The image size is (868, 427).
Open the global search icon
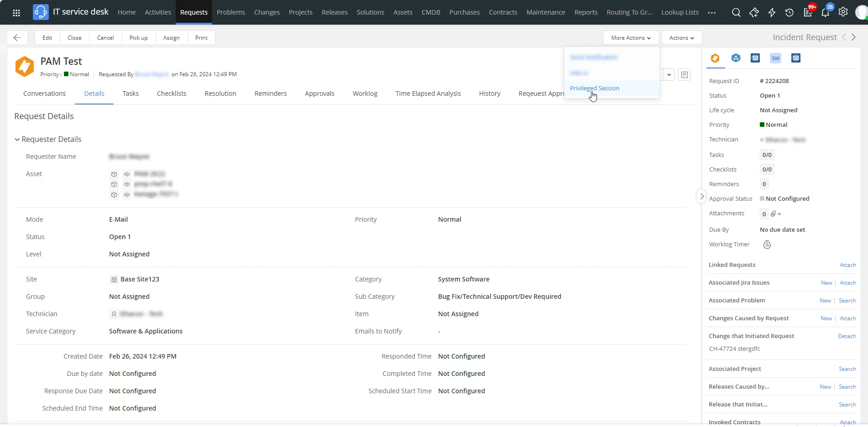(x=736, y=12)
